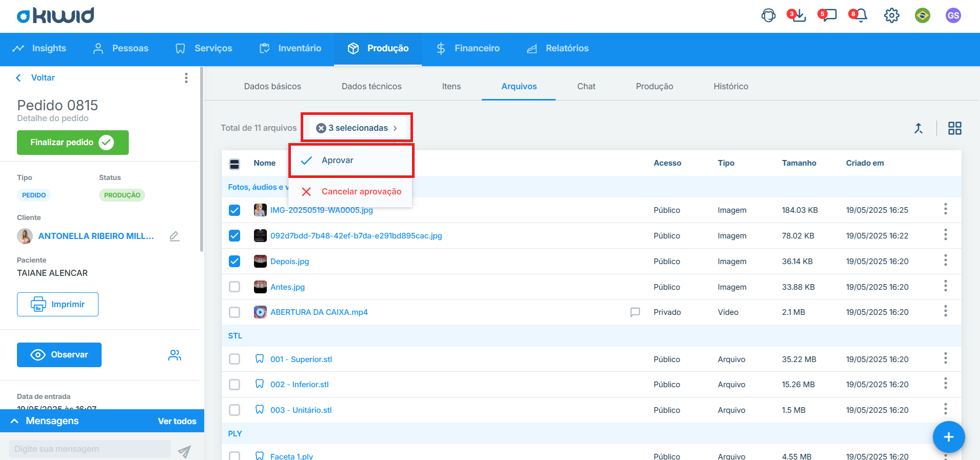Clear selection via X in 3 selecionadas
Screen dimensions: 980x460
coord(321,128)
